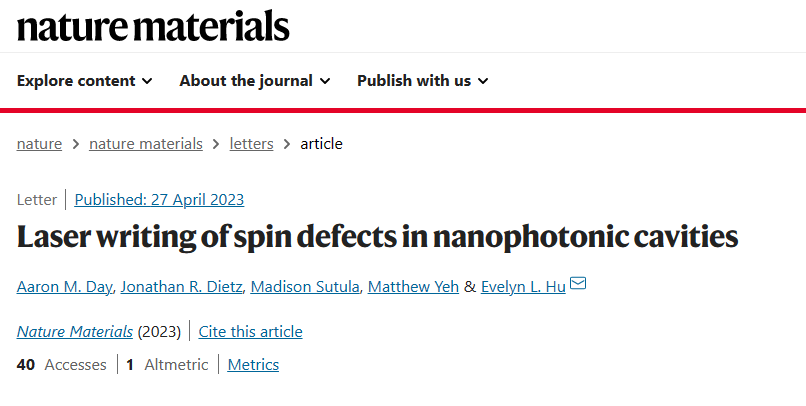Select author Madison Sutula

coord(305,287)
